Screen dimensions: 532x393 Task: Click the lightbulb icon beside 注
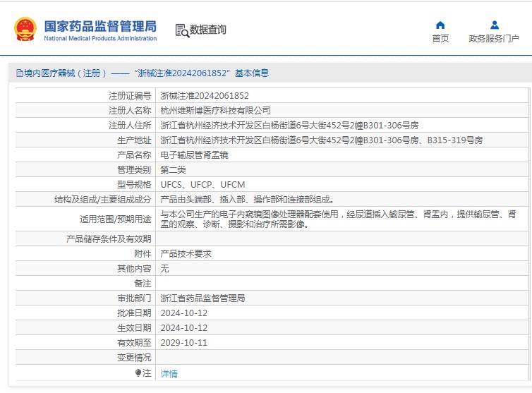pos(138,373)
